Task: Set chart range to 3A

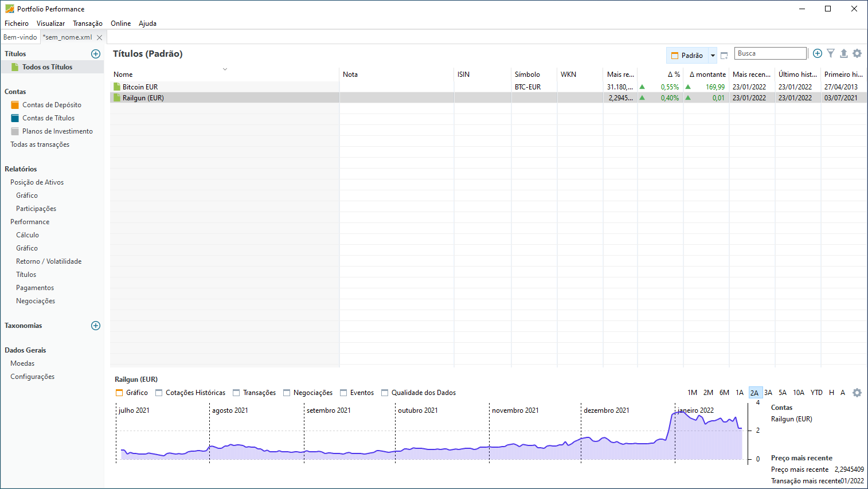Action: [x=768, y=393]
